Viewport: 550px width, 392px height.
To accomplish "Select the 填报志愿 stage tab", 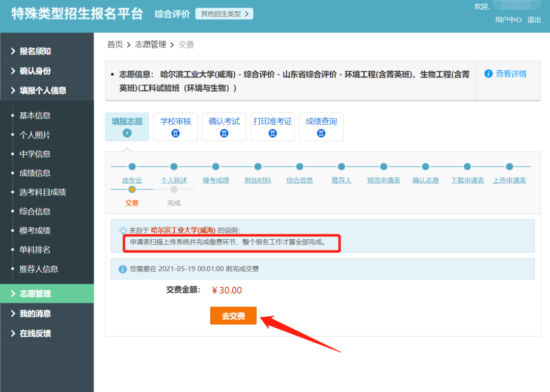I will (x=127, y=127).
